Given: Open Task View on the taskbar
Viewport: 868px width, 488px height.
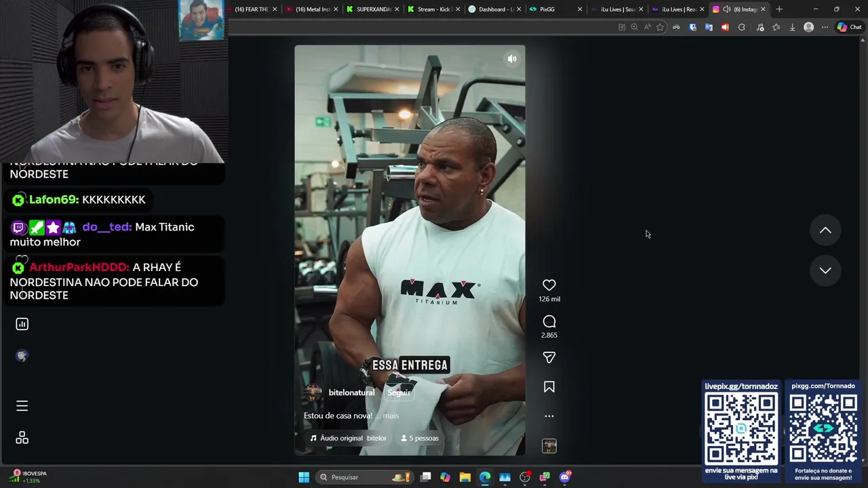Looking at the screenshot, I should [425, 477].
